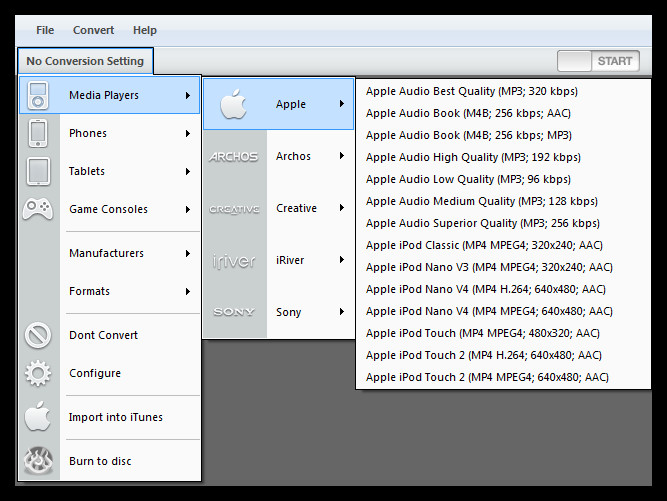
Task: Pick Apple iPod Touch 2 H.264 preset
Action: tap(503, 355)
